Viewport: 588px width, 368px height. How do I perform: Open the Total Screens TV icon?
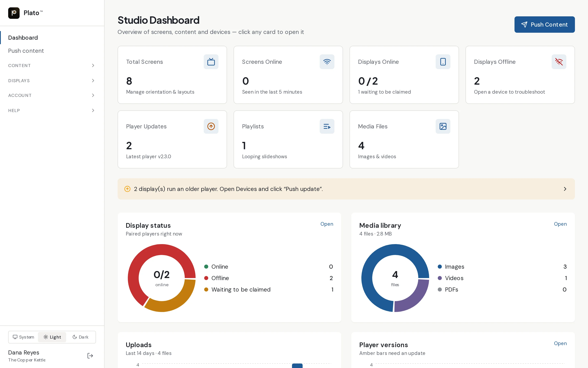coord(211,62)
